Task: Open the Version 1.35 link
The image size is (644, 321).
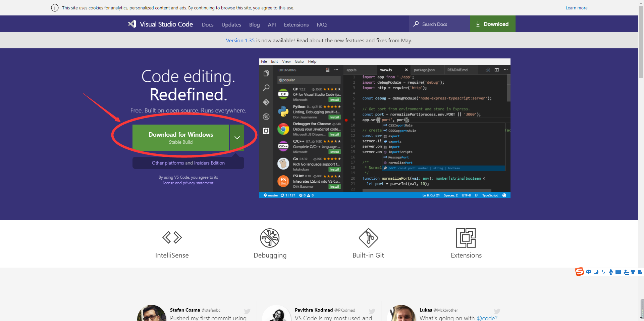Action: tap(240, 40)
